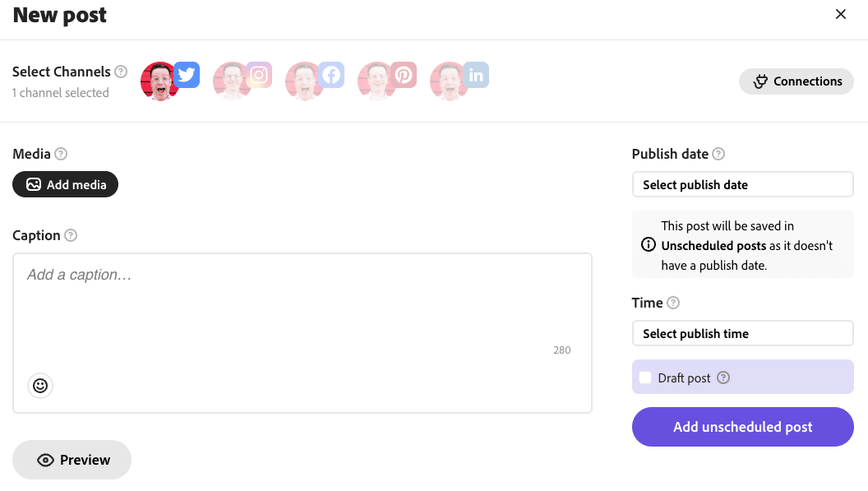Click the Select Channels help icon
Image resolution: width=868 pixels, height=491 pixels.
pyautogui.click(x=121, y=72)
